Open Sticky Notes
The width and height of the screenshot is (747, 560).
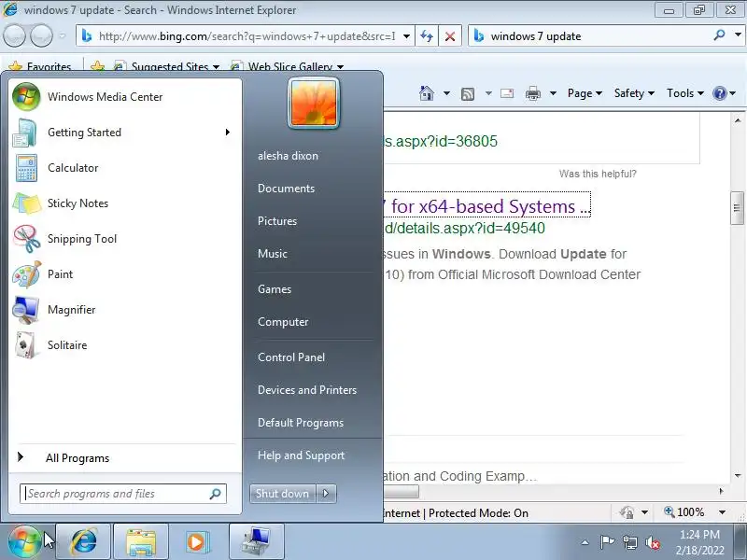[x=123, y=203]
